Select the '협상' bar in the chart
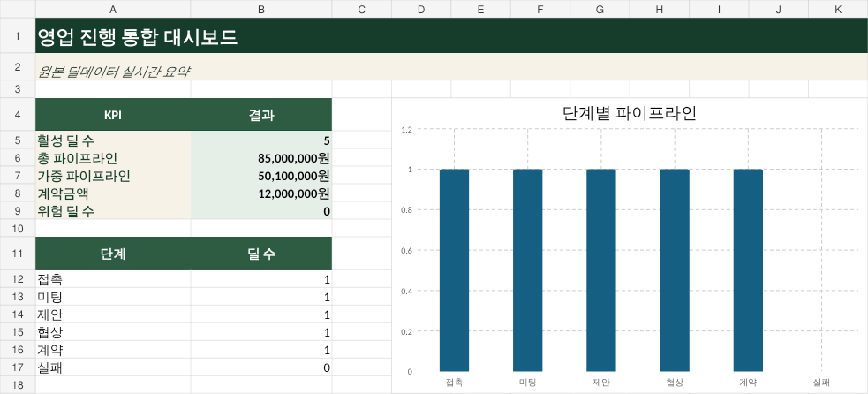The image size is (868, 394). pos(675,269)
